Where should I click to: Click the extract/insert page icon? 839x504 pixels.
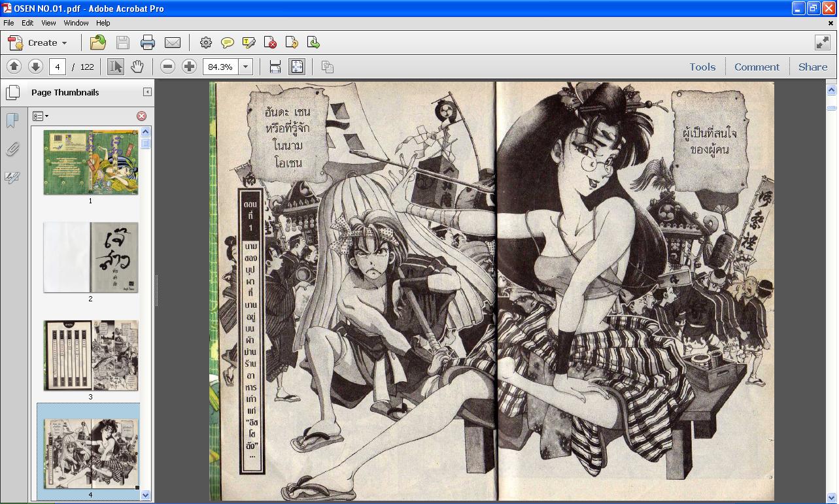click(x=313, y=42)
